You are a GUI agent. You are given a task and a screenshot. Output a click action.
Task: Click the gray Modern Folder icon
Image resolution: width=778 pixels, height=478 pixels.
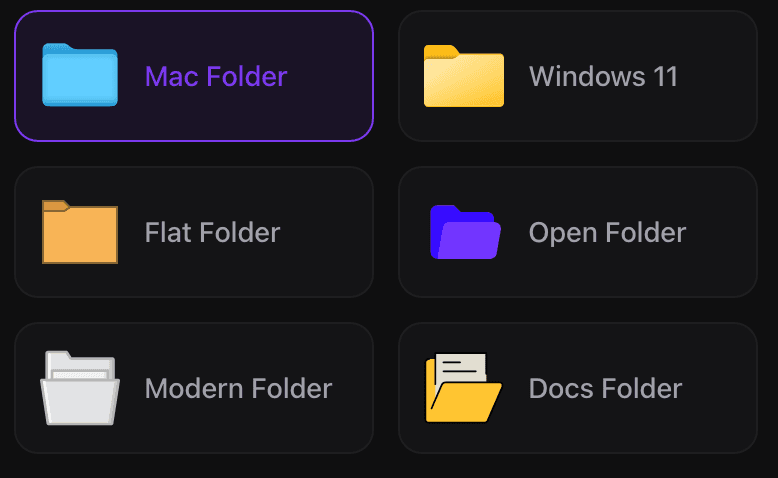pyautogui.click(x=80, y=388)
